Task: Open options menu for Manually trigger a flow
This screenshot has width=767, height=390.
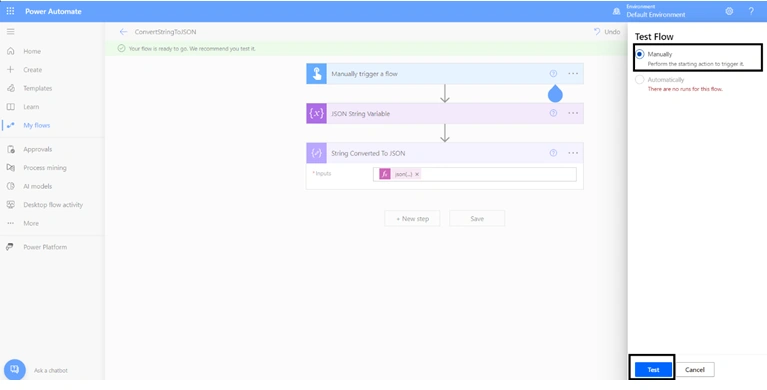Action: [573, 74]
